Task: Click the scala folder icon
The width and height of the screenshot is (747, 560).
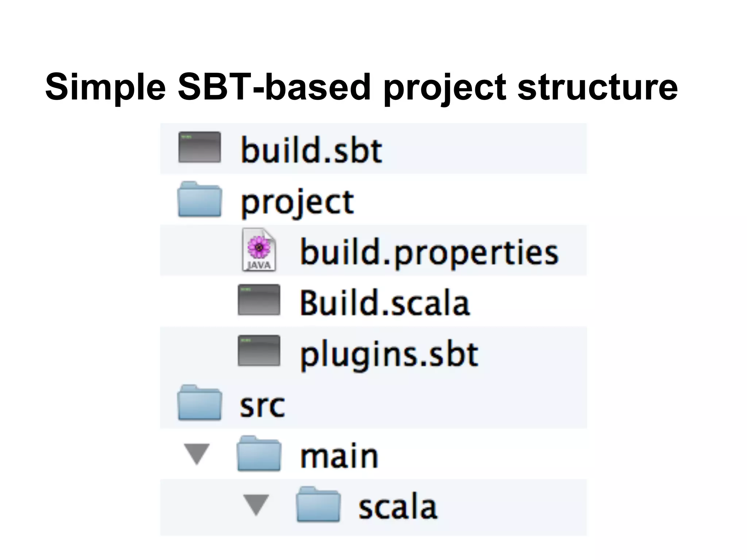Action: (x=318, y=505)
